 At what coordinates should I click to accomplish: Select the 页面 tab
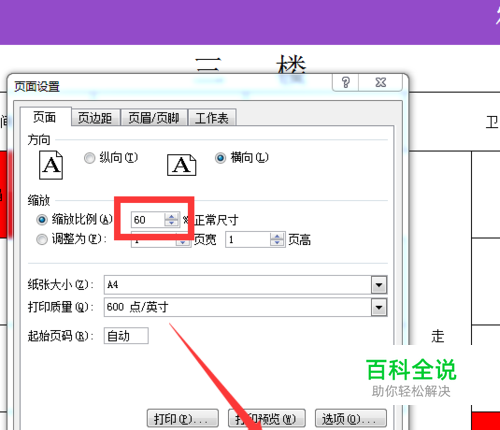(x=45, y=117)
